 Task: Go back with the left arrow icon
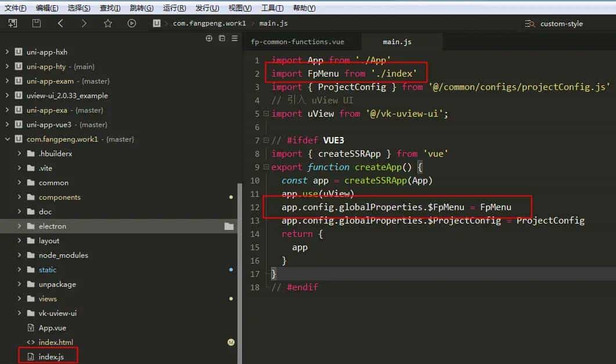point(60,23)
